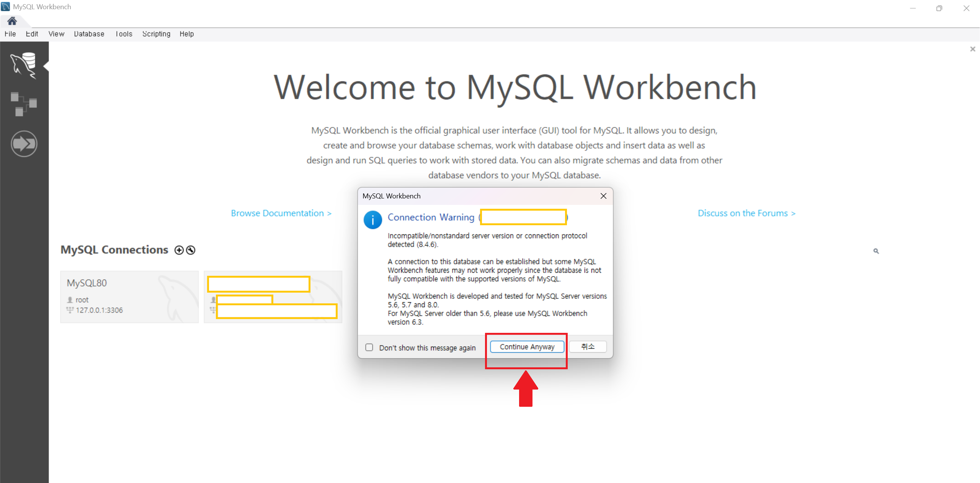Follow the Discuss on the Forums link

click(746, 213)
